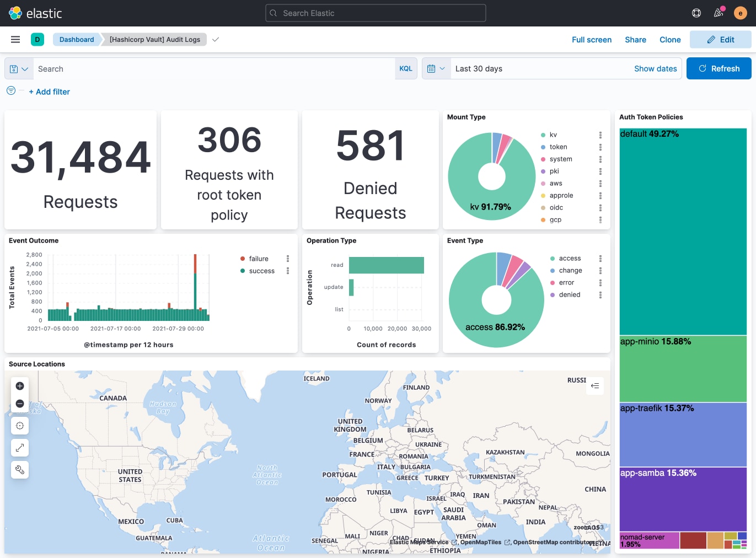Open the help menu lifebuoy icon
The image size is (756, 558).
696,13
